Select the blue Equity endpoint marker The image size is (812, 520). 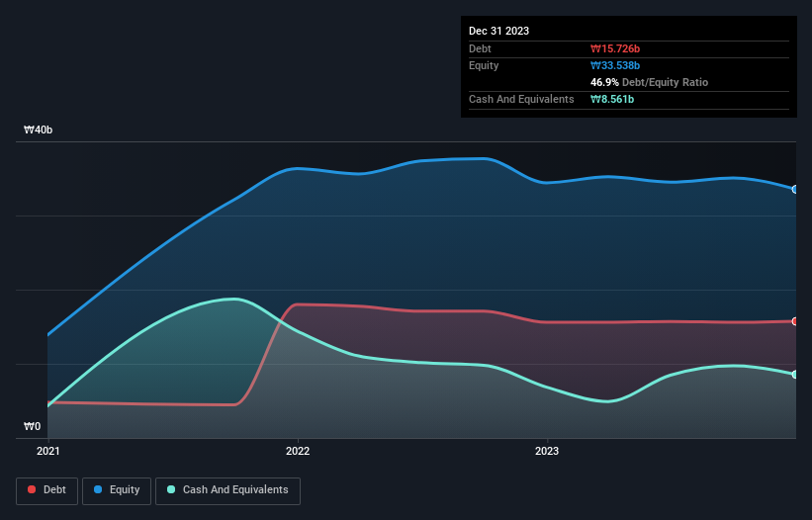click(795, 190)
